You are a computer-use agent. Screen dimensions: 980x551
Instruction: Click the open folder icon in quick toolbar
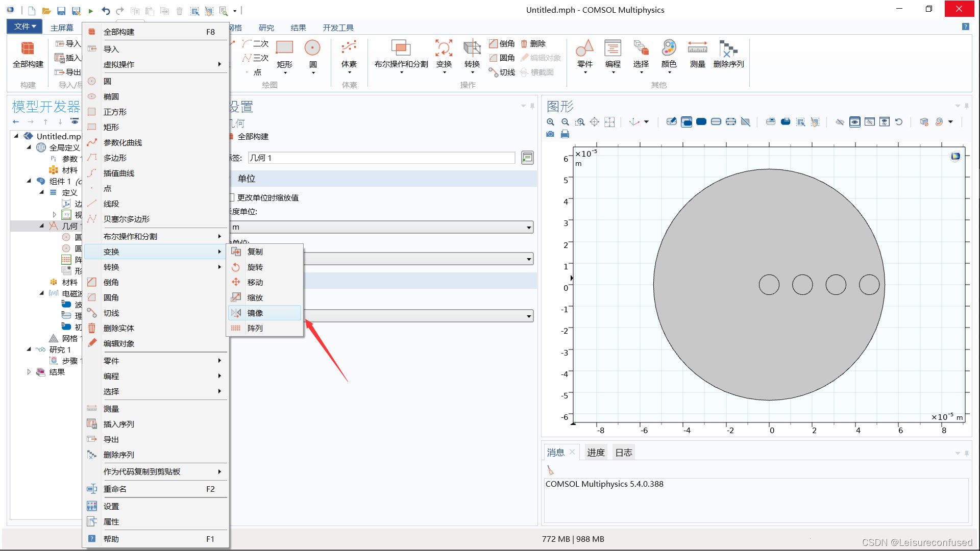tap(46, 11)
